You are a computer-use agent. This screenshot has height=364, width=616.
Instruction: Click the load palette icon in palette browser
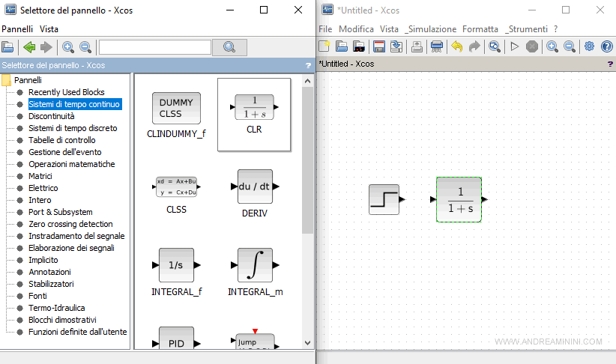click(x=7, y=47)
